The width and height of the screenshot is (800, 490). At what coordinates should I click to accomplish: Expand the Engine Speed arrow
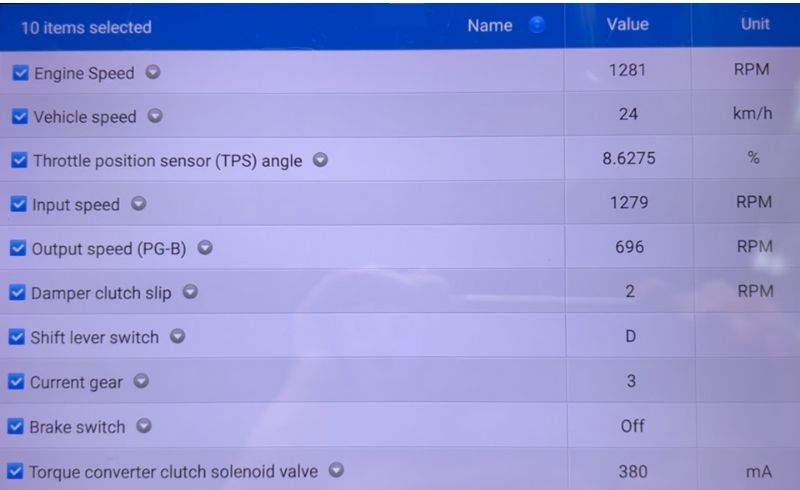pyautogui.click(x=153, y=73)
